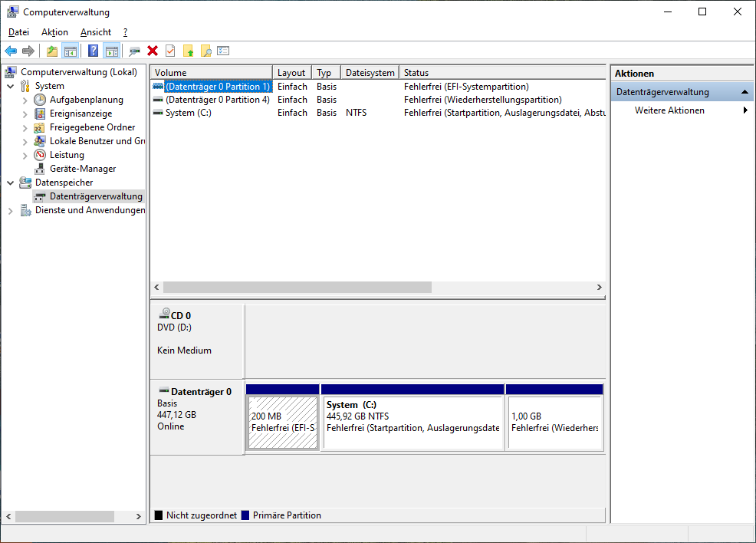
Task: Click the Leistung icon in tree
Action: coord(40,155)
